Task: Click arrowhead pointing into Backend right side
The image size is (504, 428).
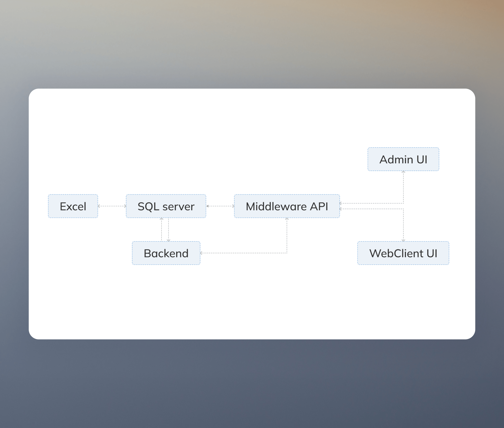Action: point(201,253)
